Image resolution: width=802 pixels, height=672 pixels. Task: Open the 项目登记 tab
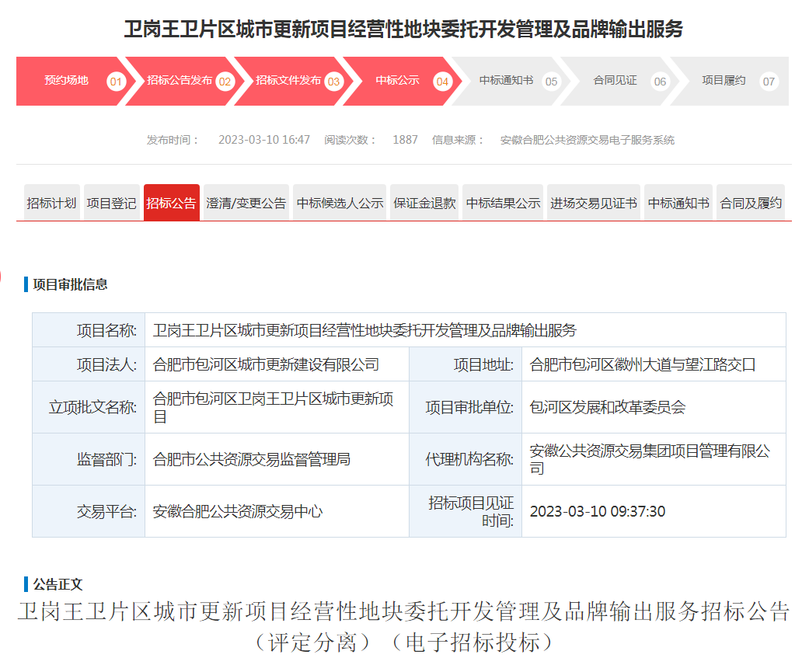coord(111,203)
